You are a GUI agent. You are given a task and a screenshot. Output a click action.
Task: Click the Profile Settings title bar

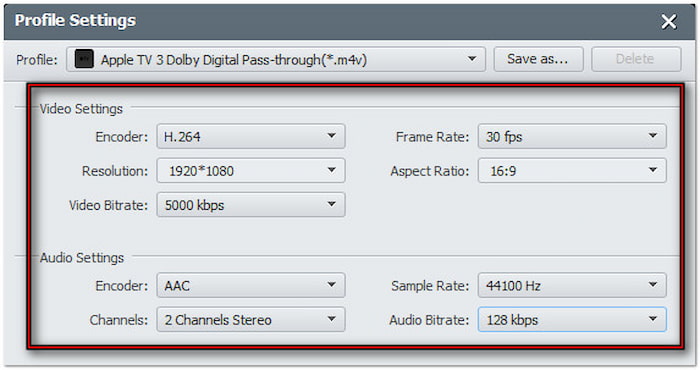350,21
